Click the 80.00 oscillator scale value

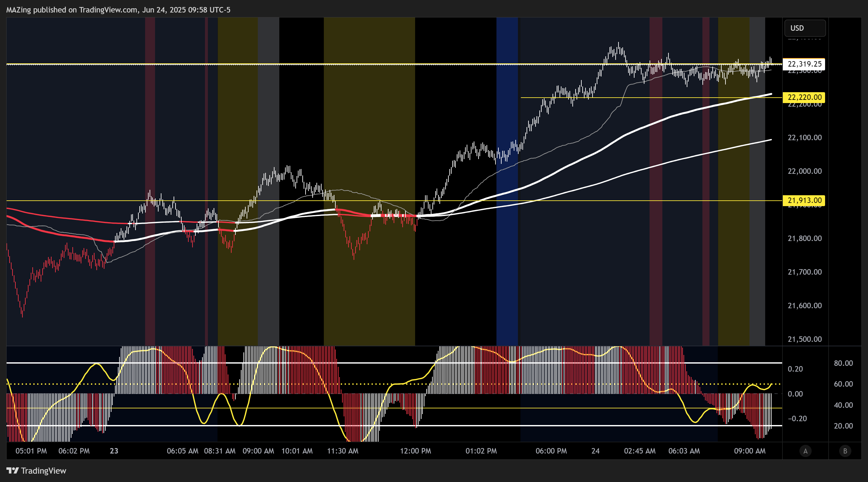point(843,363)
